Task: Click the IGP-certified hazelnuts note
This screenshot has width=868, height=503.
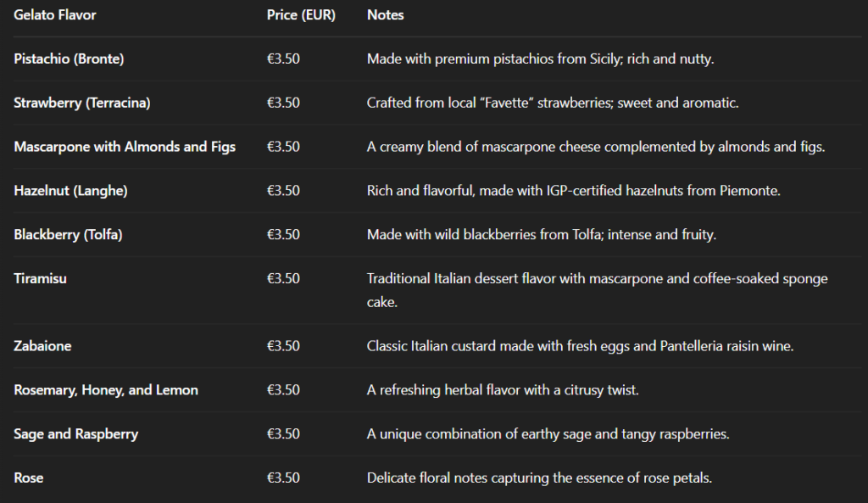Action: tap(574, 191)
